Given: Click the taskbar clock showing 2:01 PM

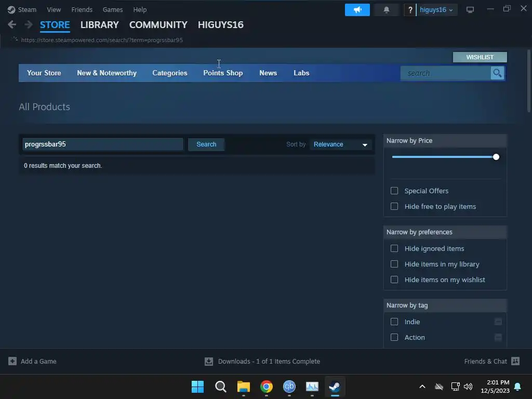Looking at the screenshot, I should pyautogui.click(x=495, y=387).
